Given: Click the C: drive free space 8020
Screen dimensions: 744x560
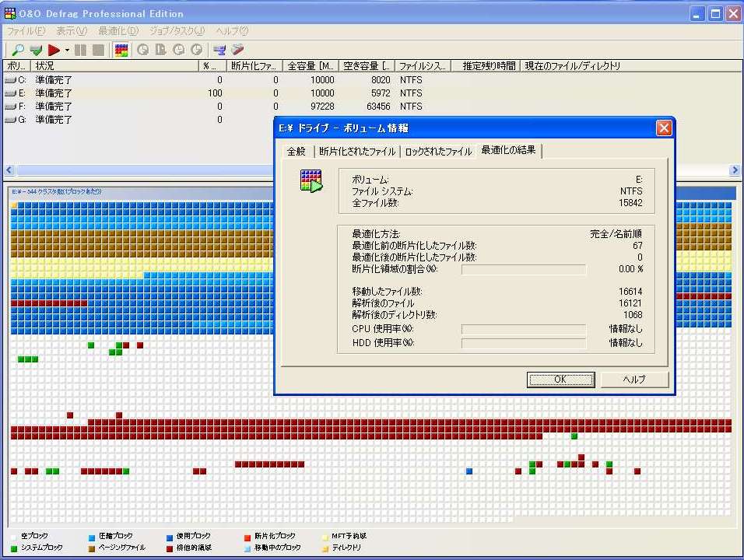Looking at the screenshot, I should click(x=381, y=80).
